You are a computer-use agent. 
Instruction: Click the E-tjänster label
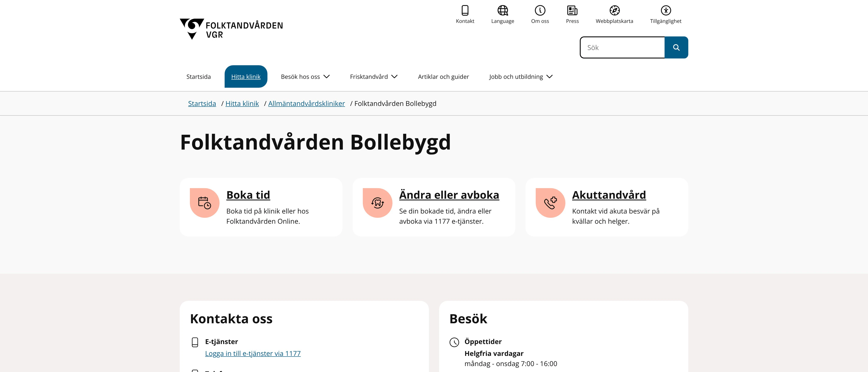(221, 342)
